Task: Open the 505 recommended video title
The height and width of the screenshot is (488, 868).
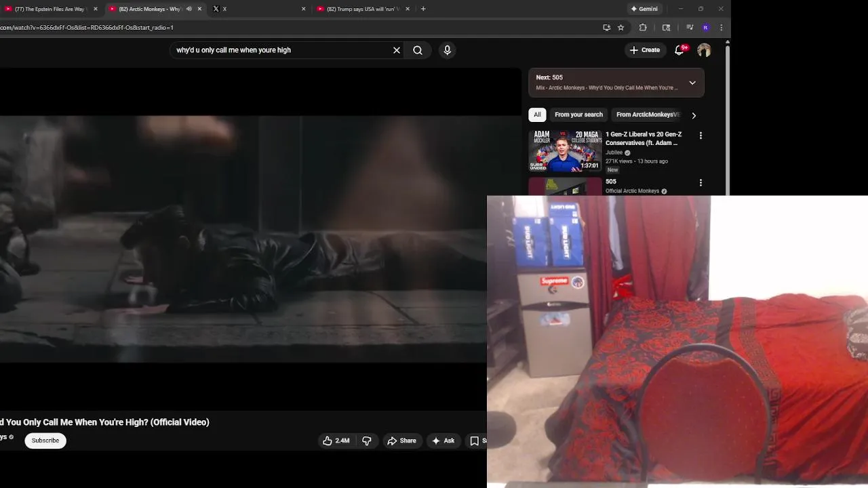Action: click(611, 182)
